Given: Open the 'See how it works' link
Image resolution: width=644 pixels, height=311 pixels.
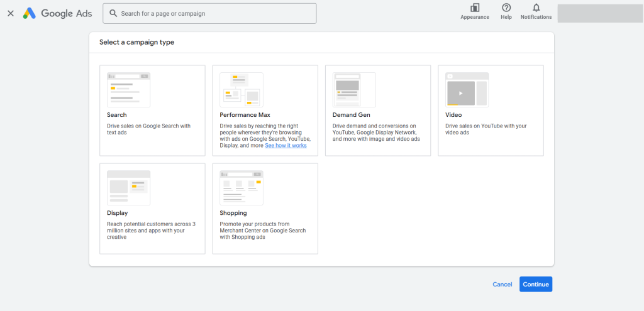Looking at the screenshot, I should [286, 145].
